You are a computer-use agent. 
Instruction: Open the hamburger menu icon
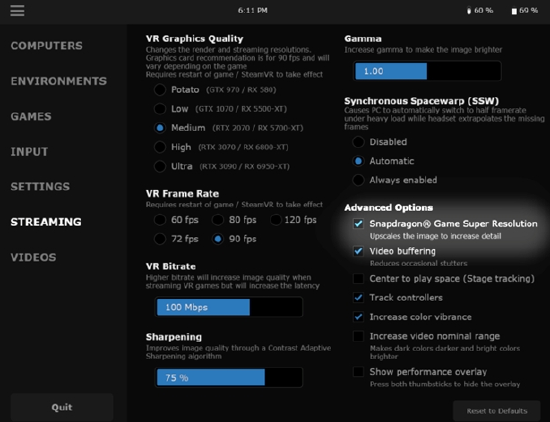click(17, 11)
